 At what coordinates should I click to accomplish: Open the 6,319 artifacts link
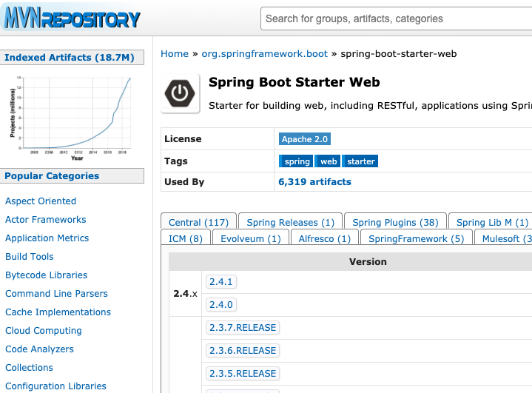click(314, 182)
